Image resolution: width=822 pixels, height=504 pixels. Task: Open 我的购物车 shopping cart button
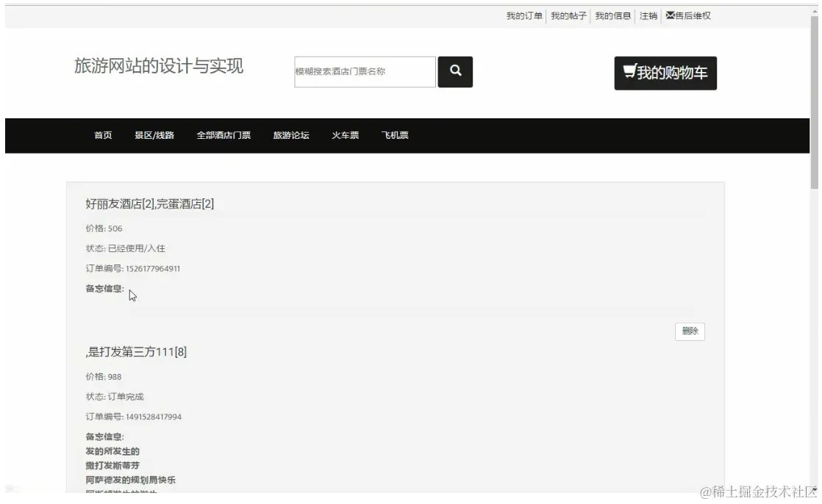point(665,73)
